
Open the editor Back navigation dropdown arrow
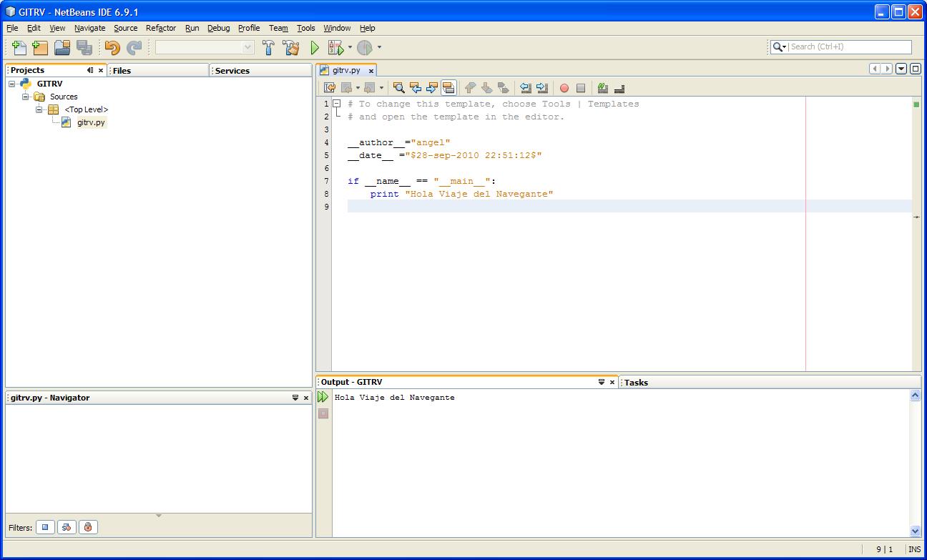(x=358, y=88)
